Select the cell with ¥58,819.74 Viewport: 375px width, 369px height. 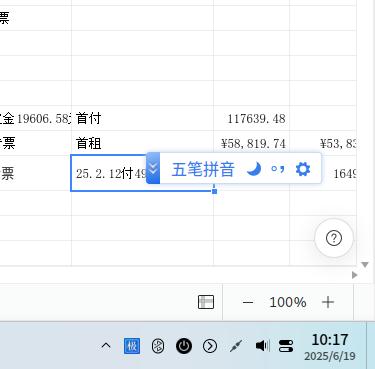pos(252,143)
